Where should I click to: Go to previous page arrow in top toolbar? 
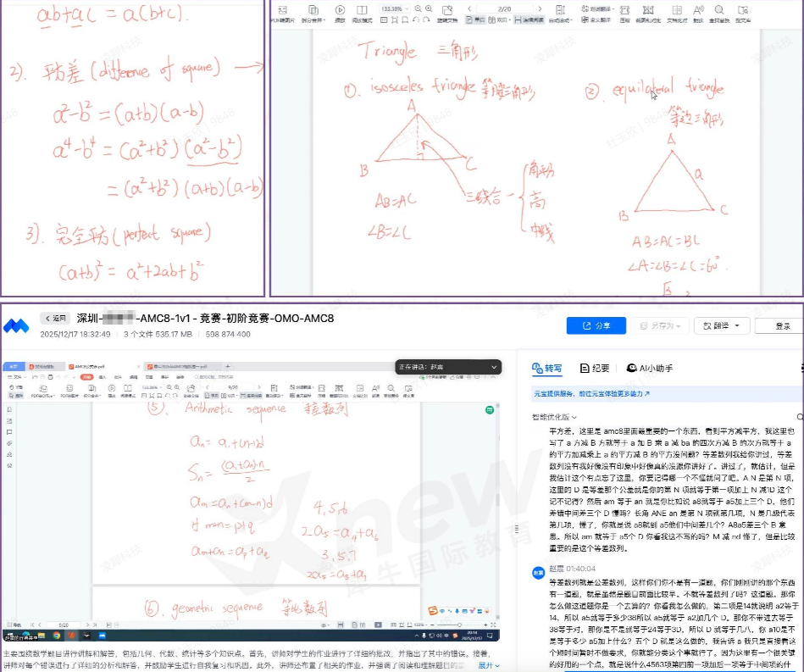click(469, 8)
